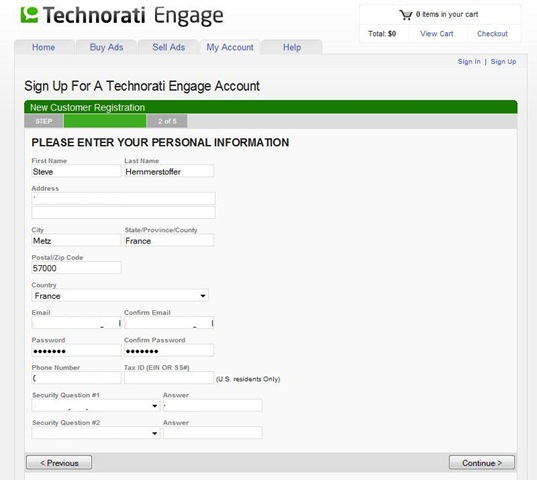Click the '0 items in your cart' text
Image resolution: width=537 pixels, height=480 pixels.
click(x=447, y=14)
